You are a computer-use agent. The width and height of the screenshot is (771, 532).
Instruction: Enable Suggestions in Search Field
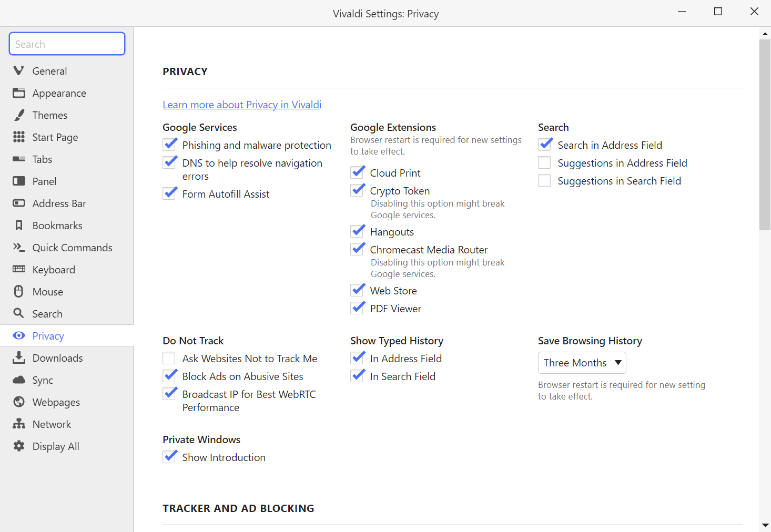tap(545, 181)
